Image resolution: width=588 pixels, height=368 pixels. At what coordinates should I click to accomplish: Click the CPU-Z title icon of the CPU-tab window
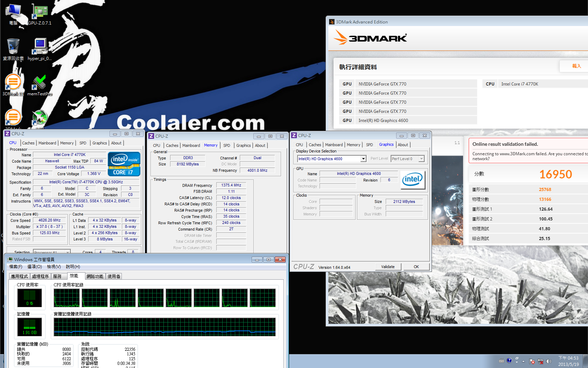tap(7, 134)
